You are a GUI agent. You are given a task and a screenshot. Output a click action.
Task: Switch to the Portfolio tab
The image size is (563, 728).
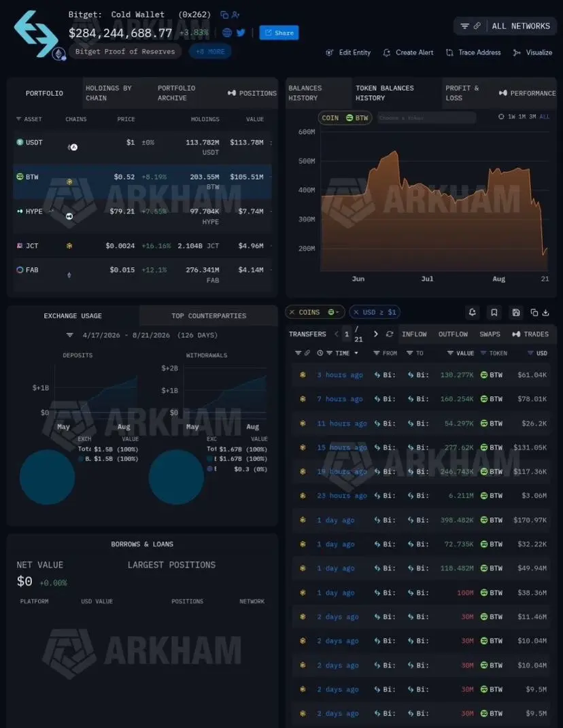click(x=44, y=93)
